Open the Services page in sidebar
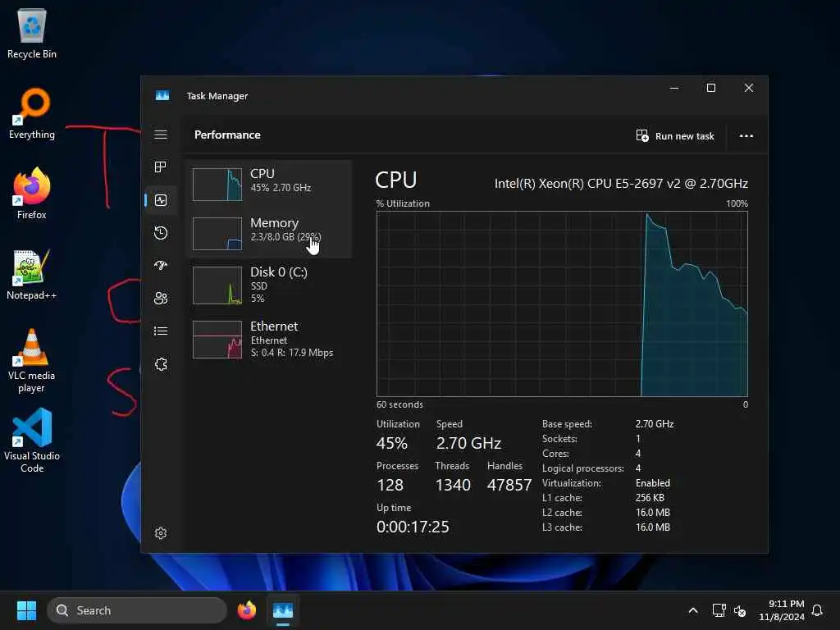Viewport: 840px width, 630px height. (x=161, y=364)
